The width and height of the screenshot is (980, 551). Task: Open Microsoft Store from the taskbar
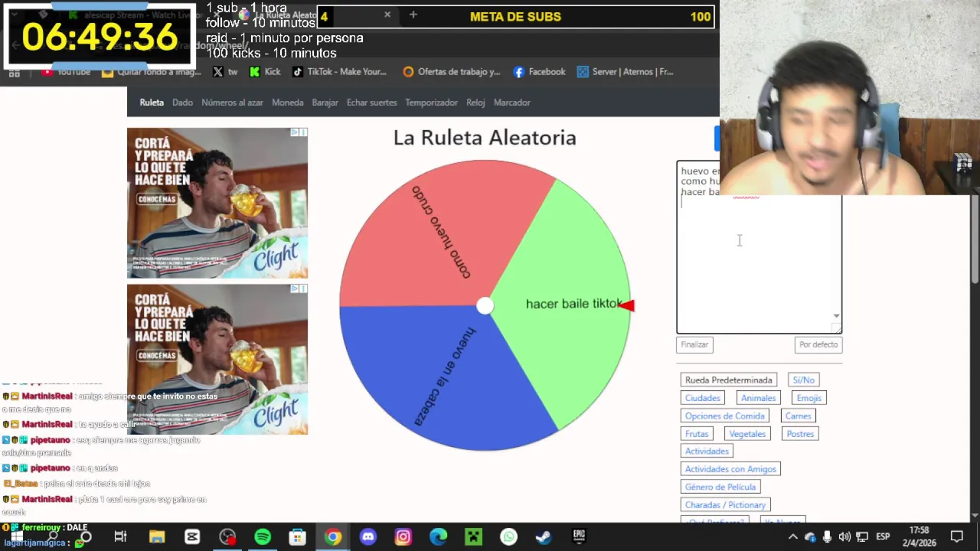(298, 537)
